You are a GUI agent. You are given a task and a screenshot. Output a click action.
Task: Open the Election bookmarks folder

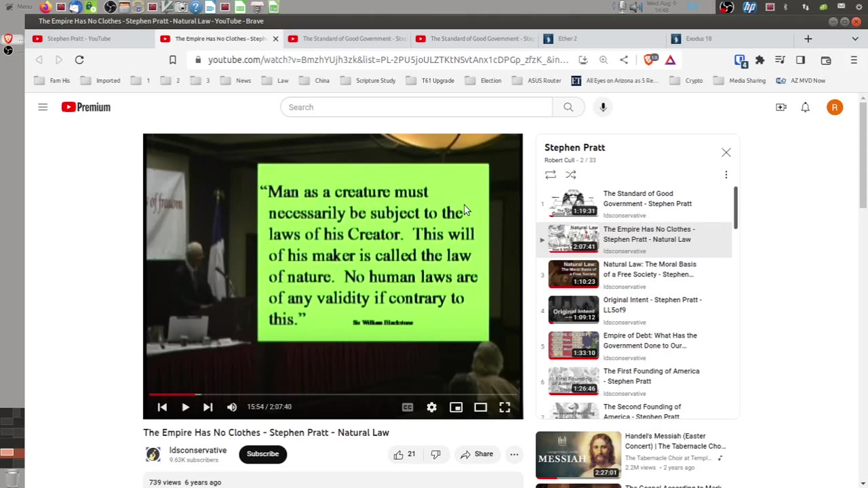click(x=484, y=81)
